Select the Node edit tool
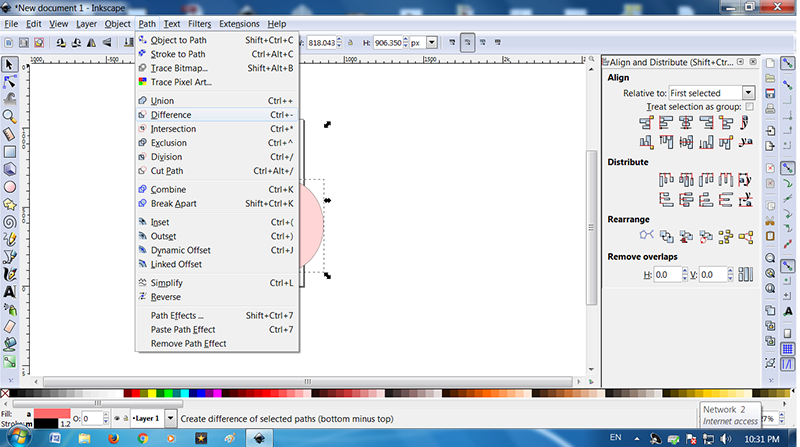Screen dimensions: 800x447 pos(9,82)
